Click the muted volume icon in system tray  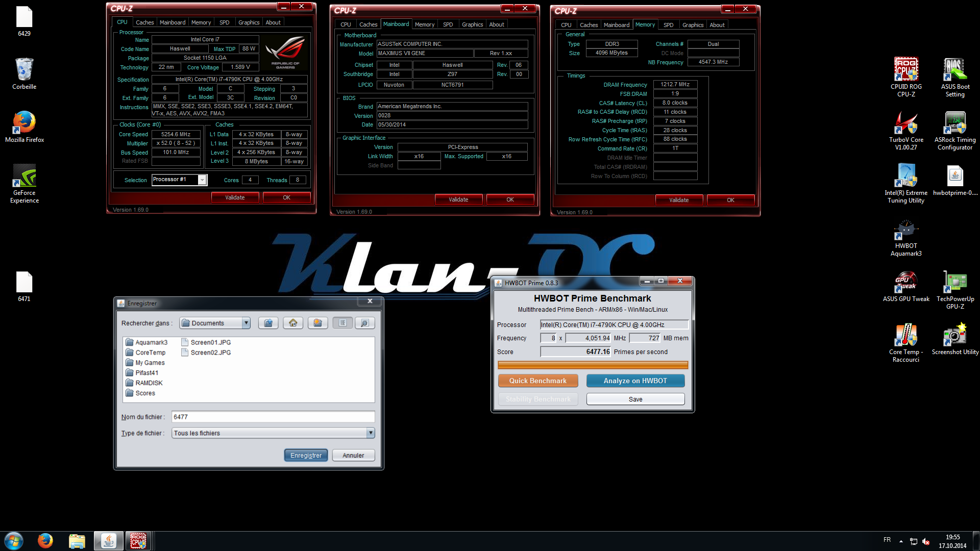926,541
